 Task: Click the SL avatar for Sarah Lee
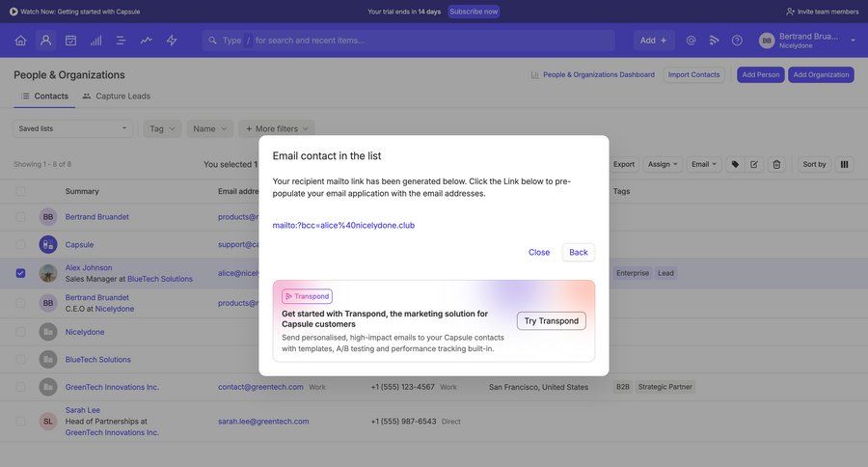48,422
